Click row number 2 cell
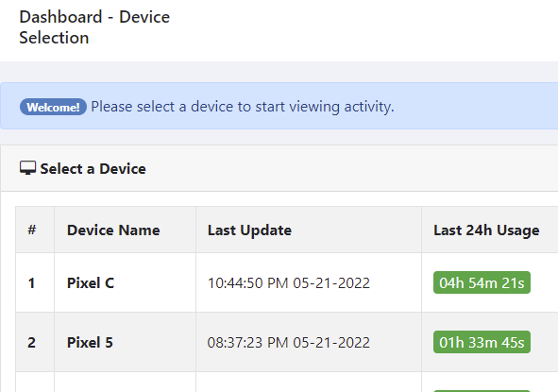558x392 pixels. tap(35, 342)
